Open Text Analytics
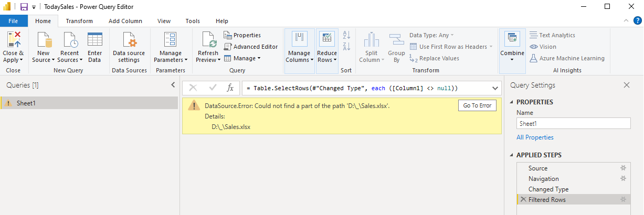 552,35
